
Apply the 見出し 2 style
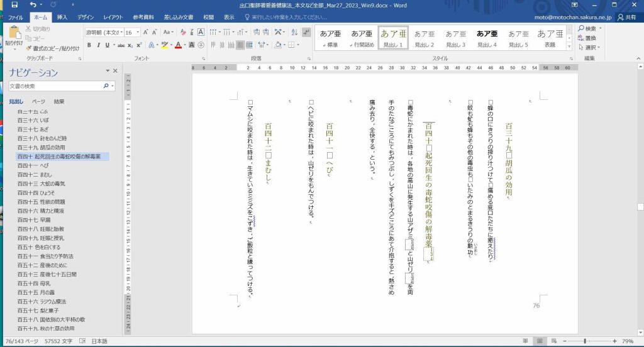425,38
